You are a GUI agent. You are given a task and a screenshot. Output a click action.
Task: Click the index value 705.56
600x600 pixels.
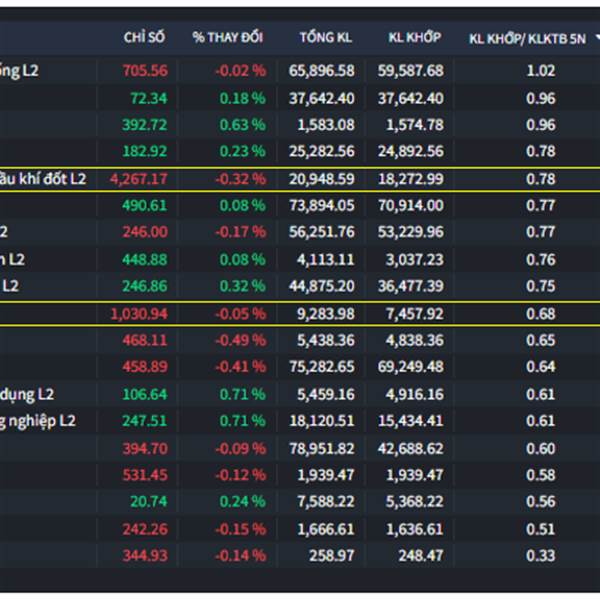tap(145, 71)
